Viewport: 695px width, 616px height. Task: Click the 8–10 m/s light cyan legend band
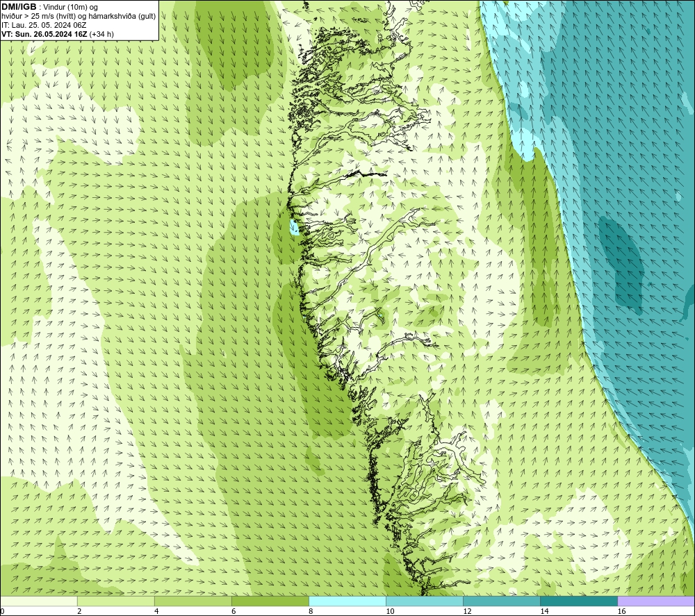[x=347, y=601]
